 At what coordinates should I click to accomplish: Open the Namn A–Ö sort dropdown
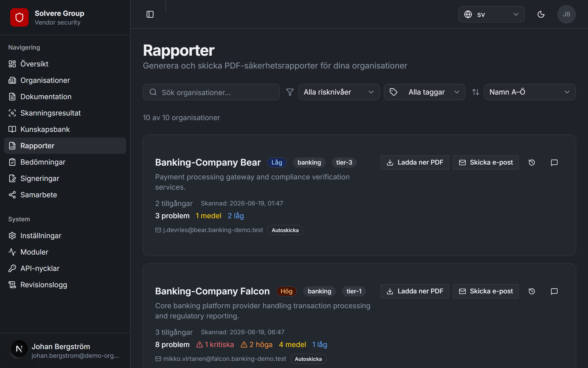pyautogui.click(x=530, y=92)
